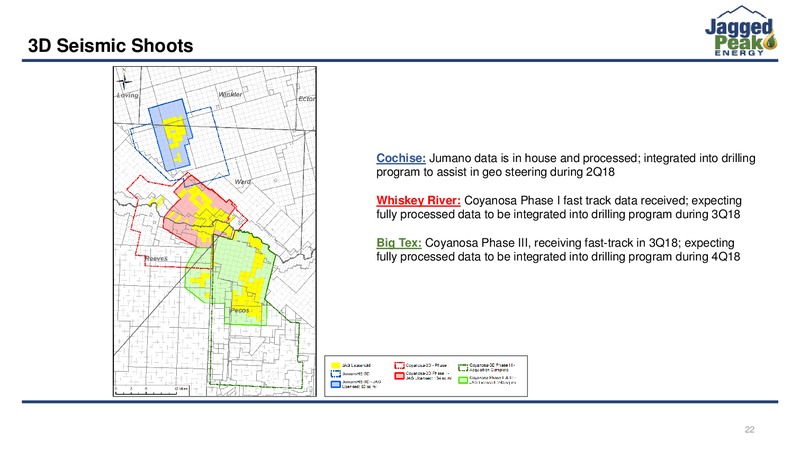Click the Whiskey River heading link
Screen dimensions: 800x450
coord(418,201)
